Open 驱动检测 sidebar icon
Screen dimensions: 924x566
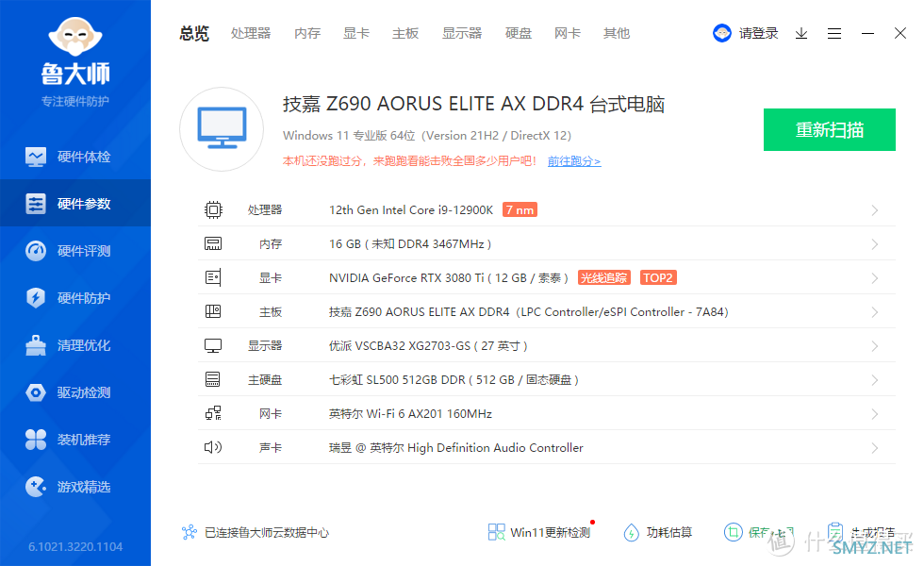[x=36, y=392]
